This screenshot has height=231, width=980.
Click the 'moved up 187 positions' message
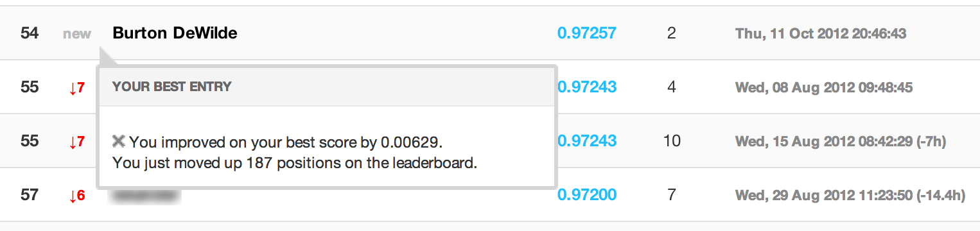(295, 163)
